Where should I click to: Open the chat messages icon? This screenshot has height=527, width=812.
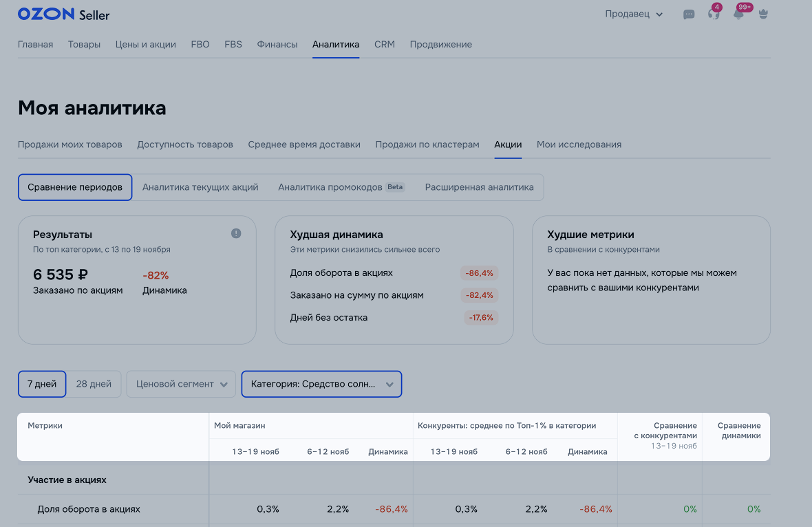click(689, 14)
